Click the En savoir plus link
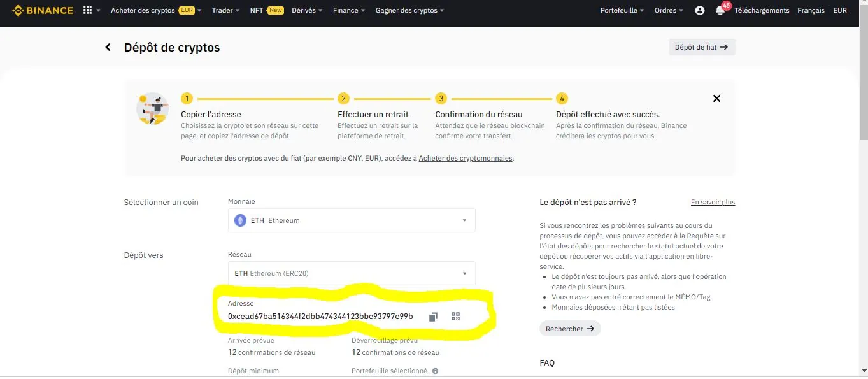 (x=713, y=202)
